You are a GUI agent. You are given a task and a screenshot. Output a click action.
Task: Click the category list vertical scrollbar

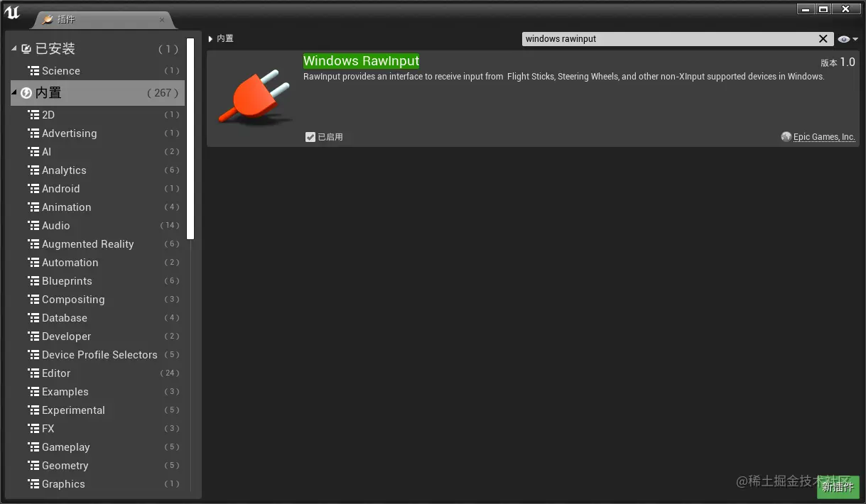pos(190,139)
